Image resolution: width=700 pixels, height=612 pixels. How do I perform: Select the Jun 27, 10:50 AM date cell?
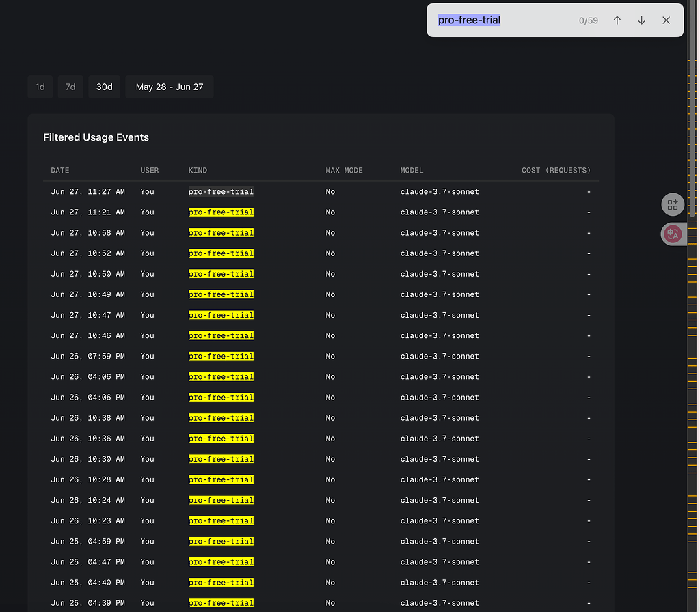88,274
